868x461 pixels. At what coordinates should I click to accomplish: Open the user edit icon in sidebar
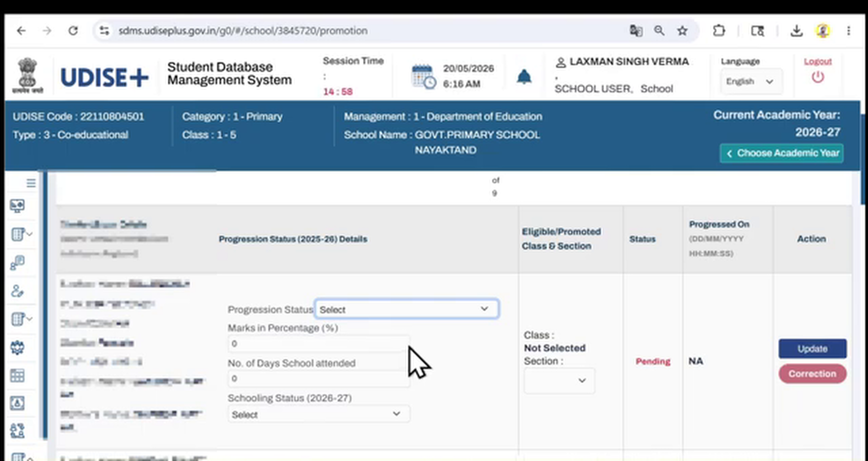coord(17,291)
